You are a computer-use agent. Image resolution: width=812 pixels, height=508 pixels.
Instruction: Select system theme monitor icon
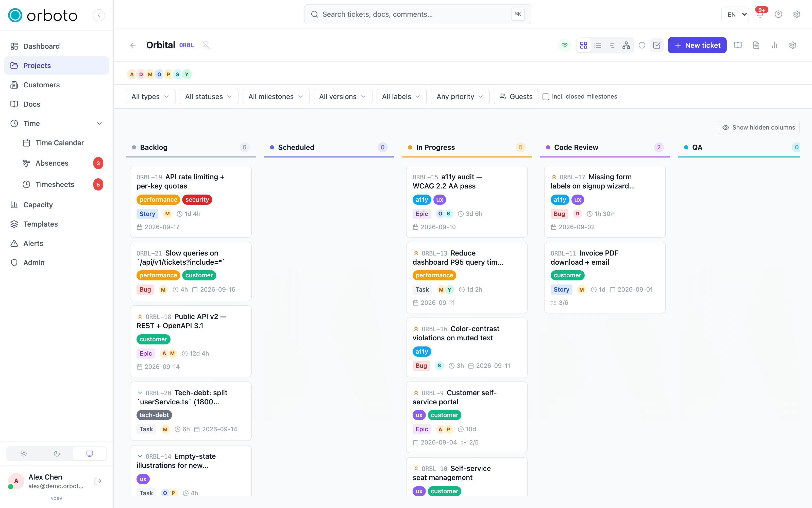90,454
